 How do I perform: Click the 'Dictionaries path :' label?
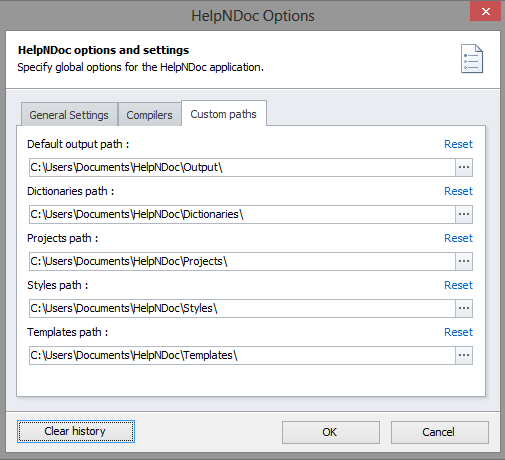pyautogui.click(x=71, y=191)
